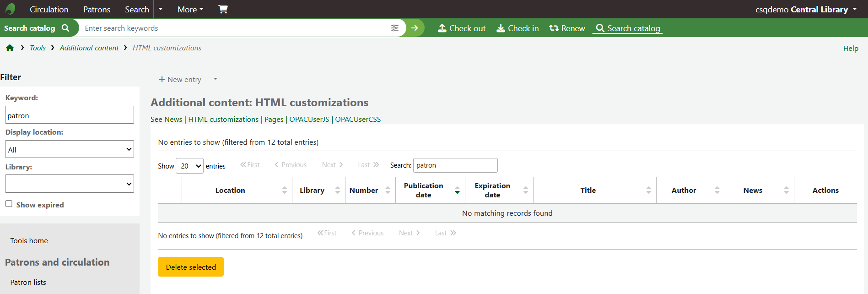Open the Circulation menu item
Image resolution: width=868 pixels, height=294 pixels.
49,9
